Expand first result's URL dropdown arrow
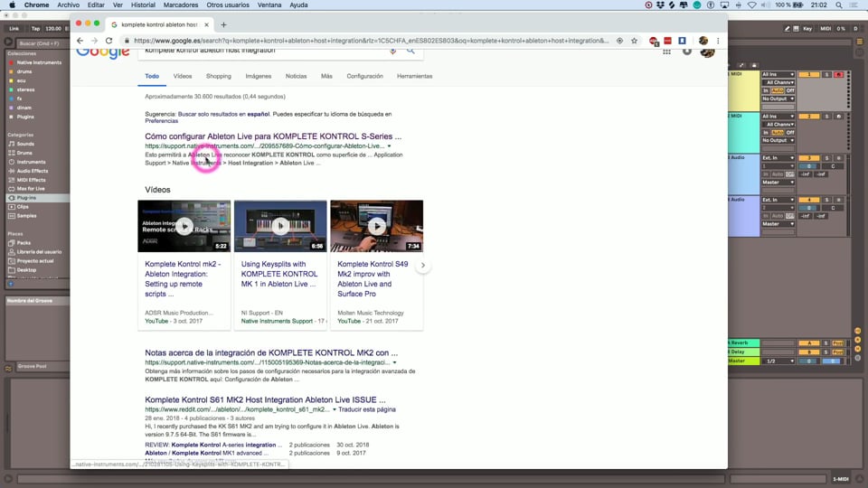This screenshot has height=488, width=868. [389, 146]
